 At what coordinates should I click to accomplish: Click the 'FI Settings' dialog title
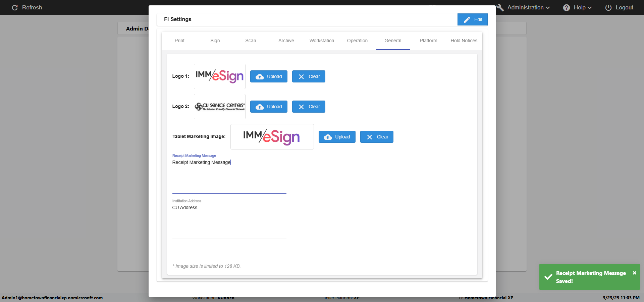tap(178, 19)
